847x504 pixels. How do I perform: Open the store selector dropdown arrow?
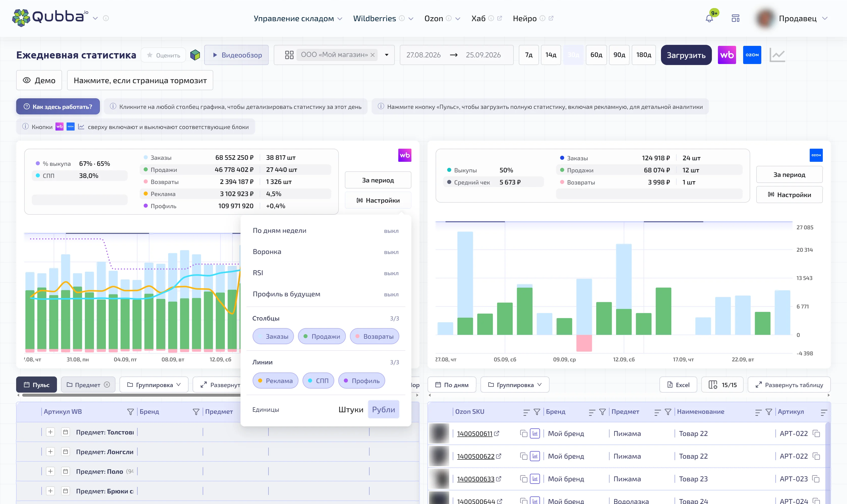click(x=386, y=55)
